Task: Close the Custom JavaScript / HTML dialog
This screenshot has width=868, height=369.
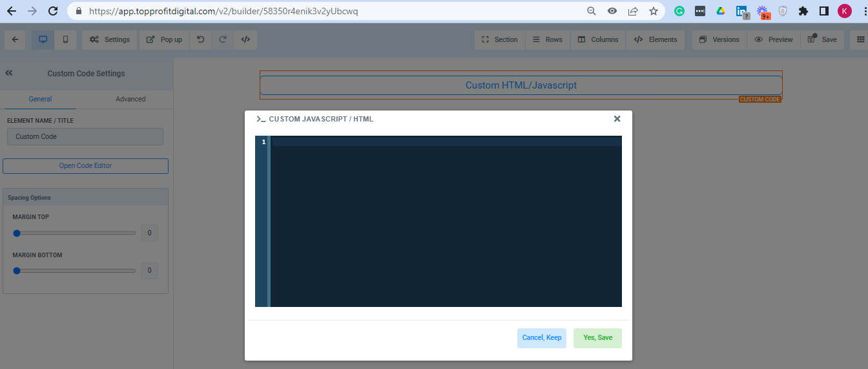Action: [x=617, y=119]
